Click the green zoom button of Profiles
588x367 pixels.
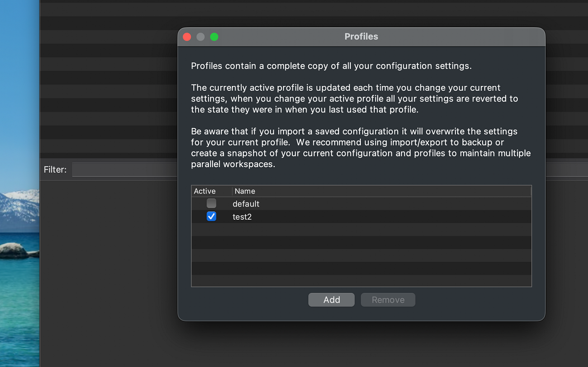[214, 37]
